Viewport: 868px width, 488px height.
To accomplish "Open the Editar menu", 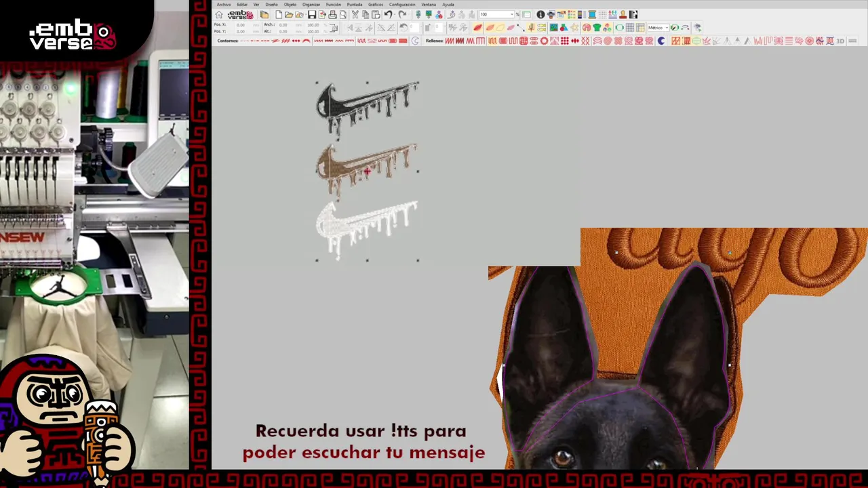I will (x=242, y=5).
